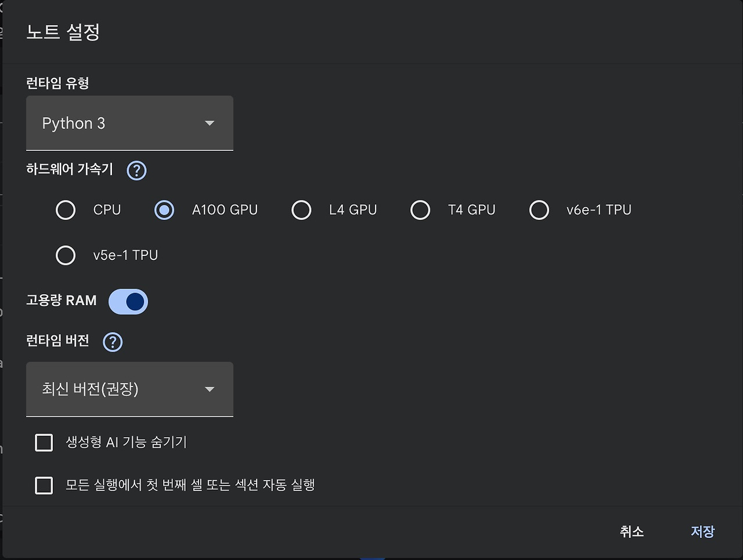Click the help icon beside 하드웨어 가속기

click(x=136, y=171)
